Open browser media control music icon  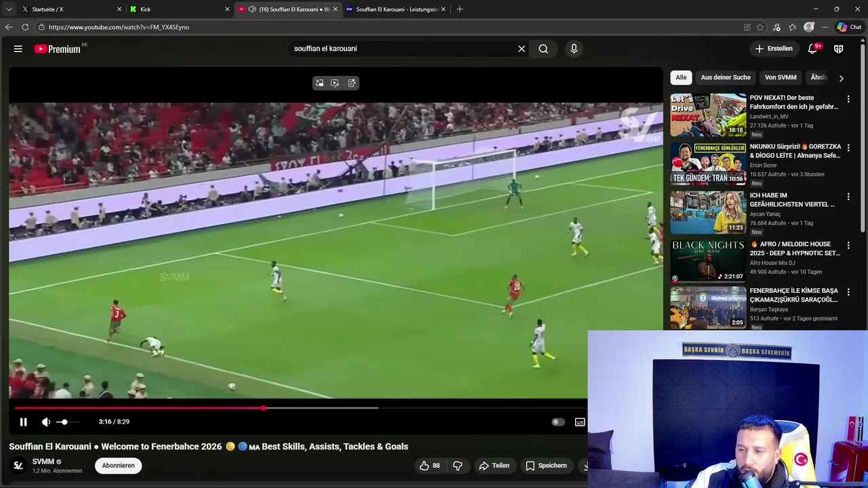click(x=776, y=27)
